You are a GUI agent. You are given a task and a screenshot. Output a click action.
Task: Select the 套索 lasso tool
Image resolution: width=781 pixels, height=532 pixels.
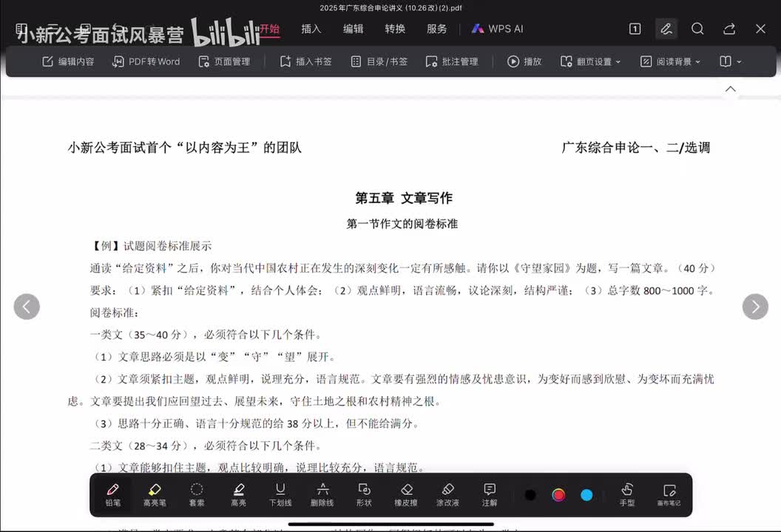(x=197, y=494)
